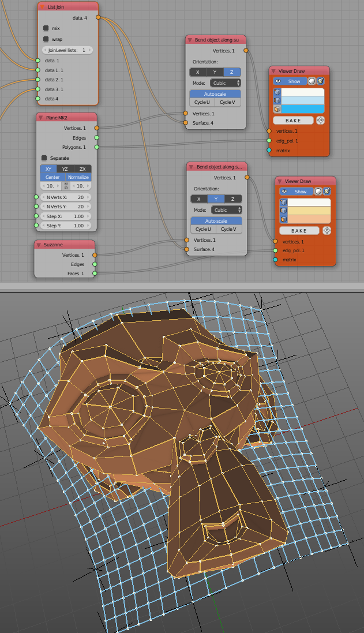Viewport: 364px width, 633px height.
Task: Collapse the lower Viewer Draw node
Action: point(279,181)
